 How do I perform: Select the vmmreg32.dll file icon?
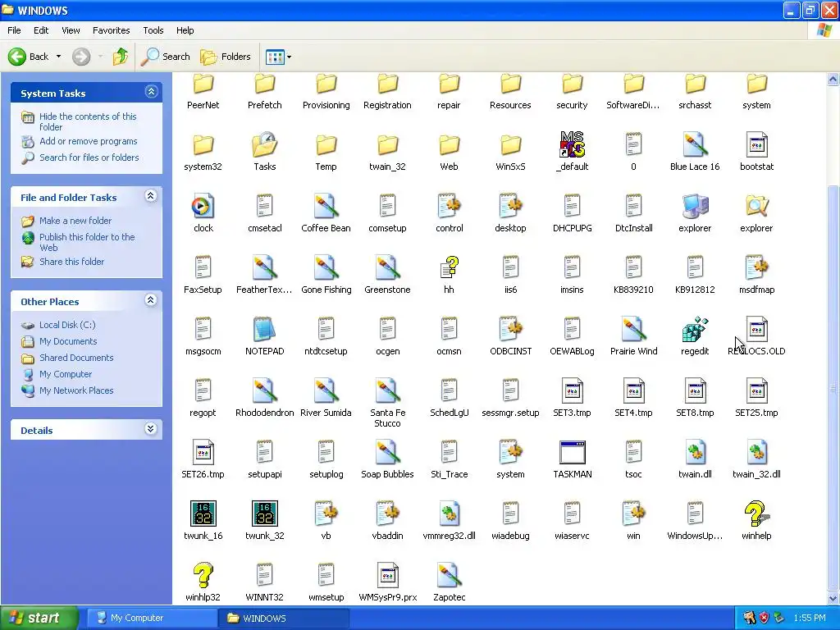449,514
